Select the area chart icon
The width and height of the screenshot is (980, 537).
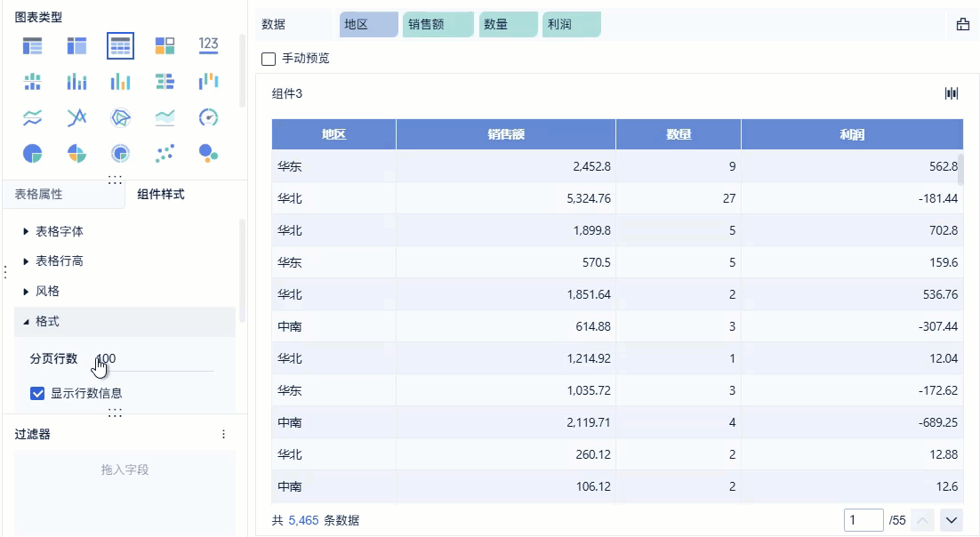(x=165, y=117)
